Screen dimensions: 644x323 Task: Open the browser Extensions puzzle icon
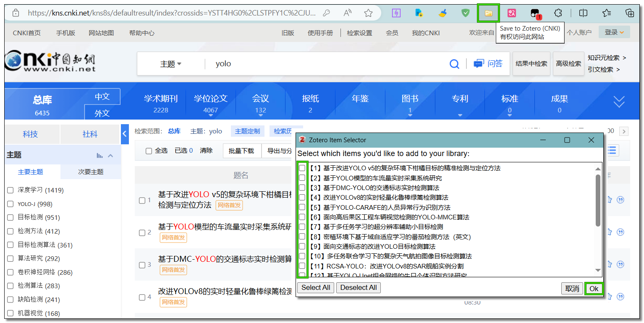[x=558, y=13]
